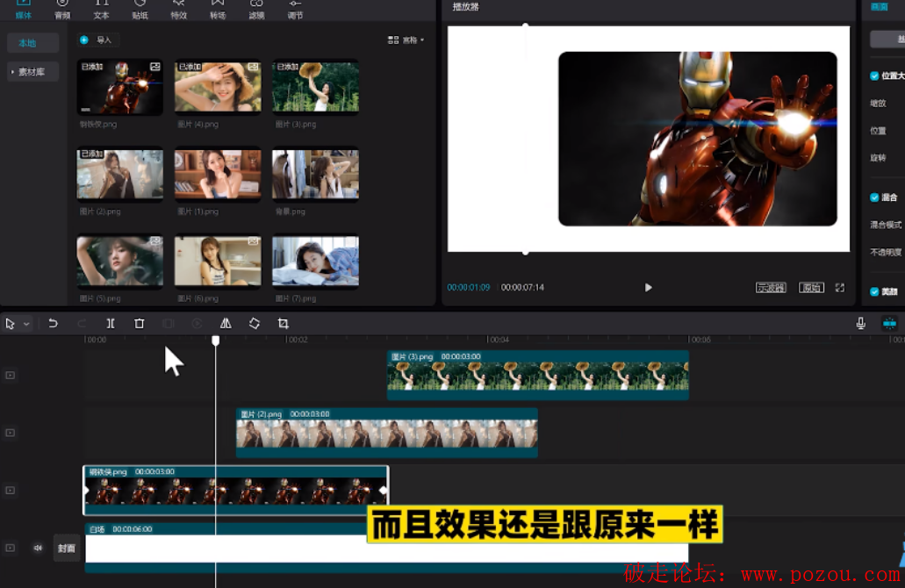The width and height of the screenshot is (905, 588).
Task: Click the rotate icon in timeline toolbar
Action: 254,324
